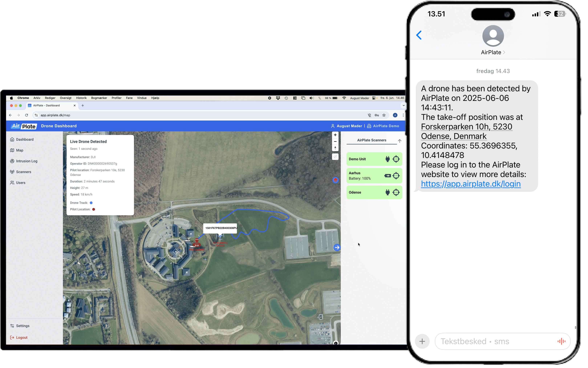Click the blue arrow to toggle scanner panel
Viewport: 588px width, 368px height.
(x=337, y=247)
